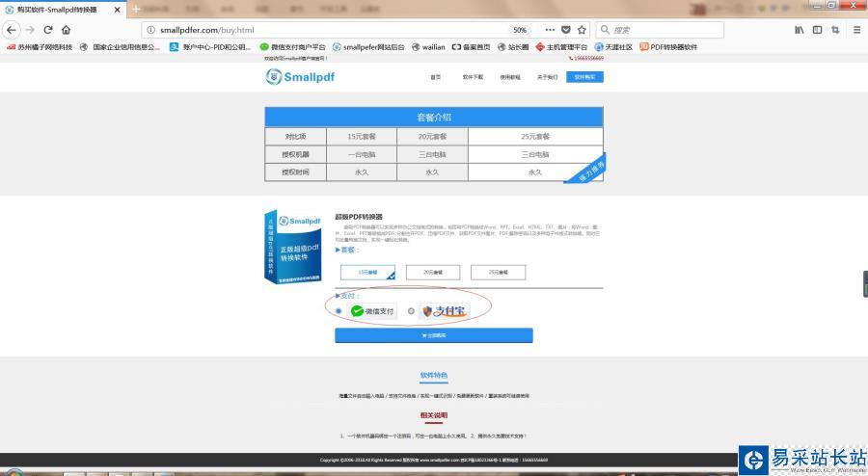Open the 站长圈 bookmark
868x476 pixels.
click(x=513, y=47)
